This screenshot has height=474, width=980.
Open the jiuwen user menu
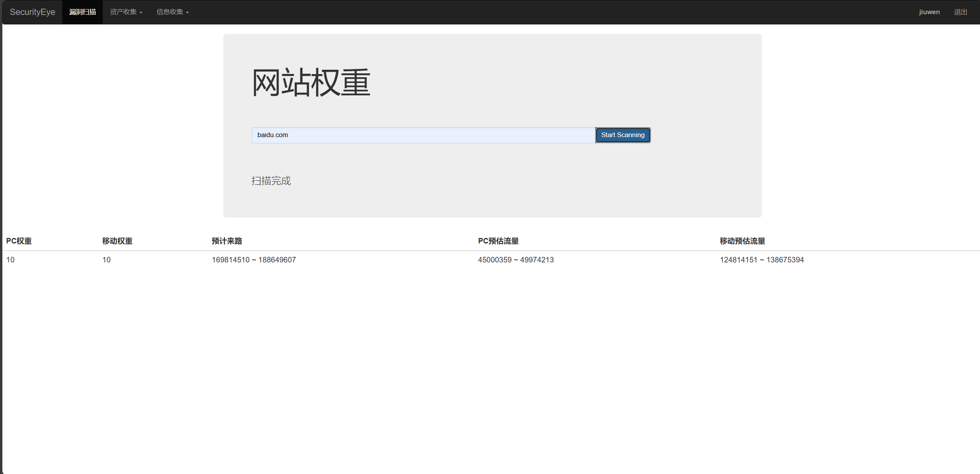929,12
